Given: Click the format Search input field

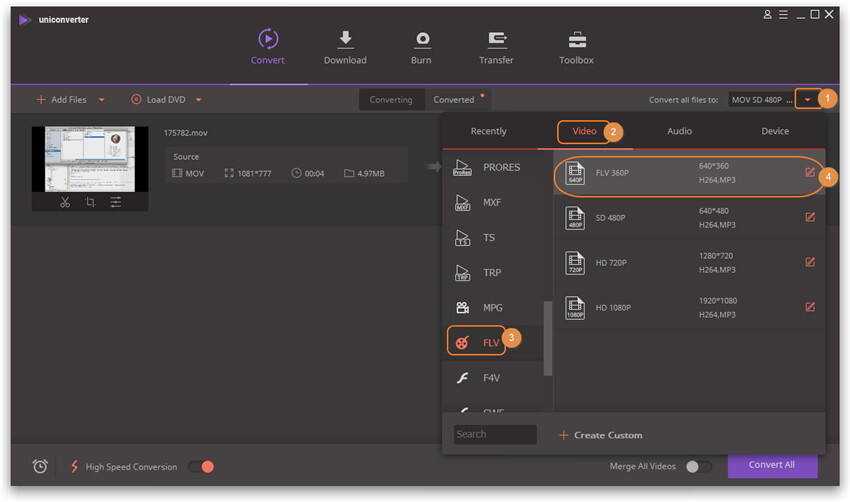Looking at the screenshot, I should [495, 434].
